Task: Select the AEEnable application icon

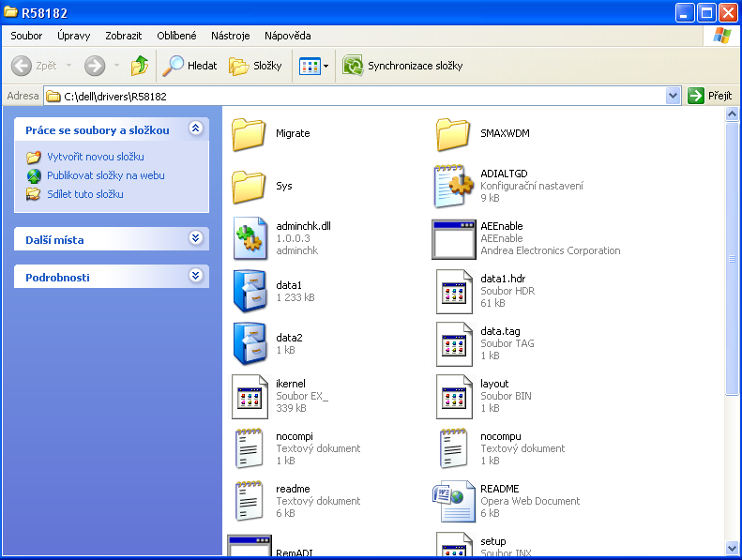Action: point(454,239)
